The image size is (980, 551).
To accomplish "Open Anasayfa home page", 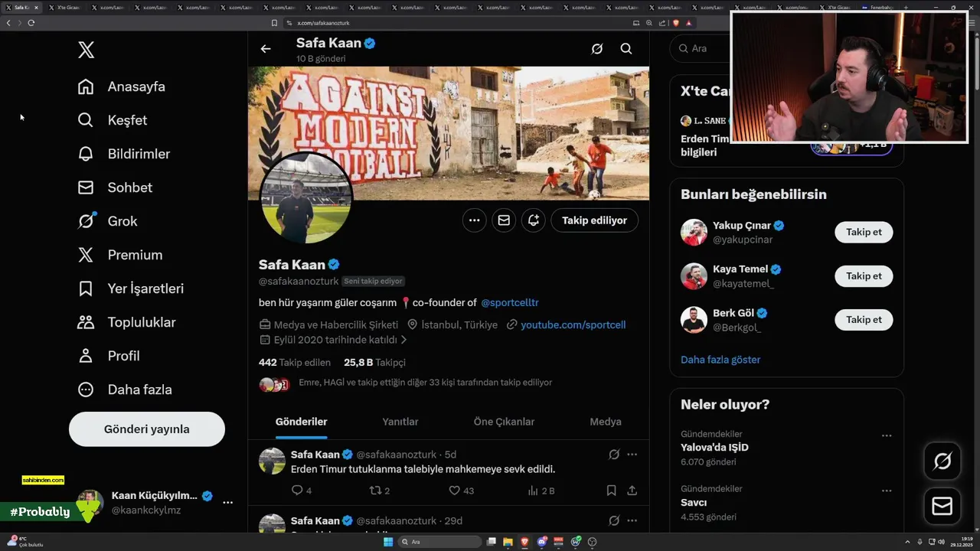I will [x=122, y=86].
